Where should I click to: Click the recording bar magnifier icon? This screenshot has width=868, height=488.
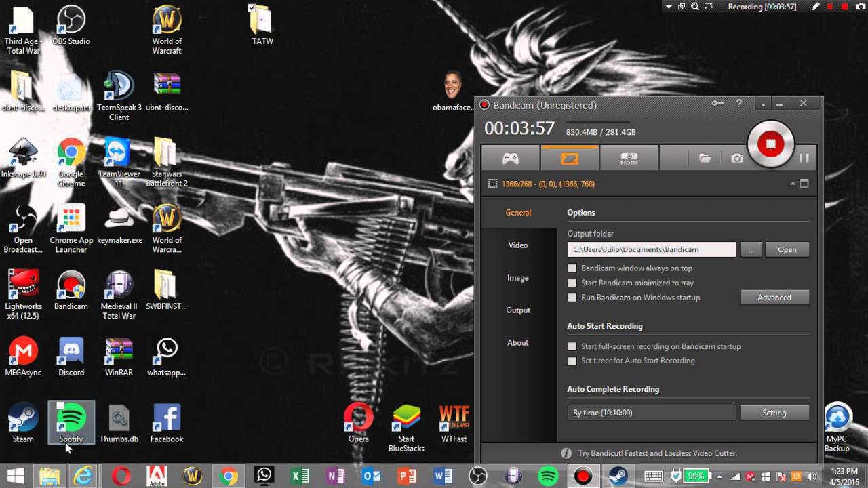[695, 7]
